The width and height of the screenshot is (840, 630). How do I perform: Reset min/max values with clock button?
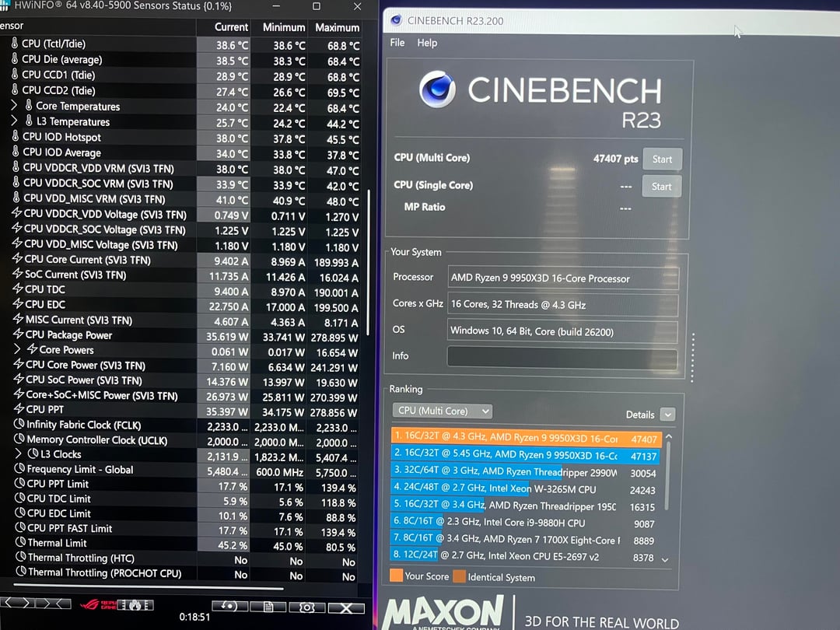(x=229, y=606)
